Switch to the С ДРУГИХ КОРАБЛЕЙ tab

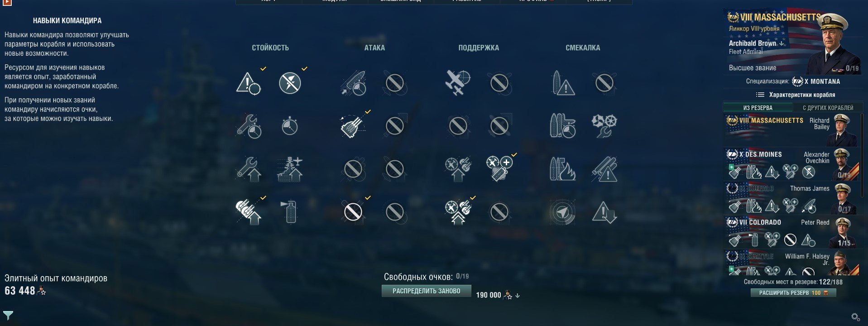pyautogui.click(x=828, y=108)
